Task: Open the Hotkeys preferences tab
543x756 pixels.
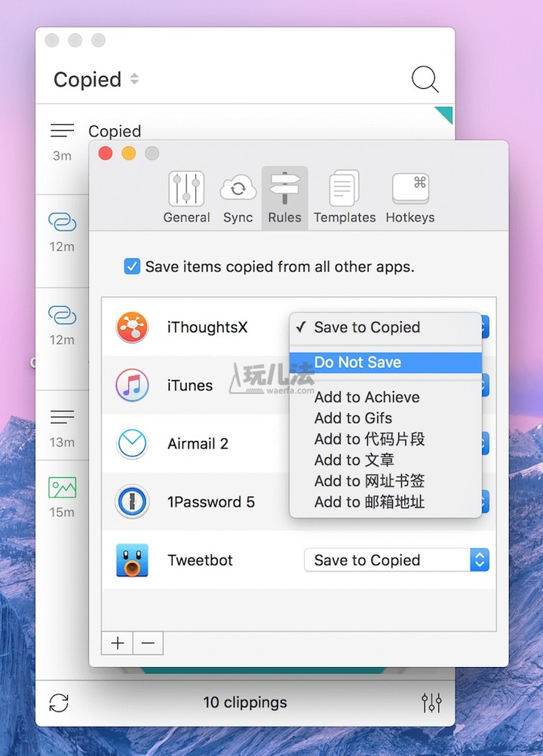Action: [x=410, y=197]
